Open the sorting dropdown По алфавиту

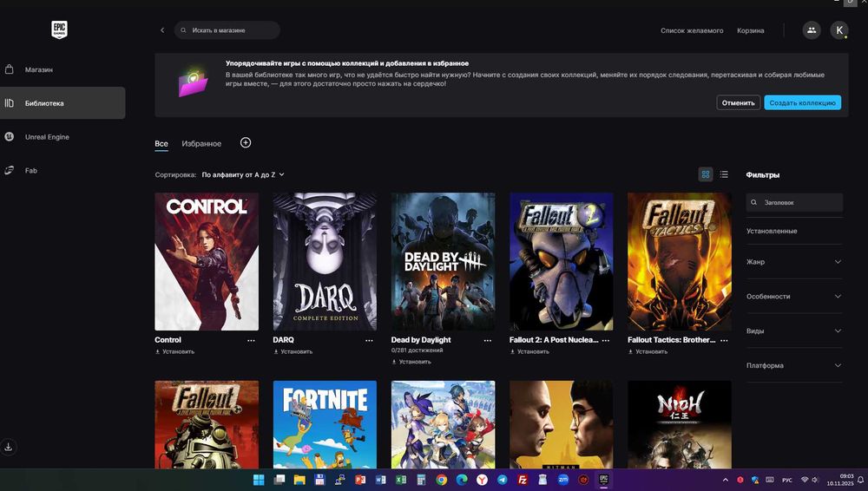pyautogui.click(x=243, y=174)
